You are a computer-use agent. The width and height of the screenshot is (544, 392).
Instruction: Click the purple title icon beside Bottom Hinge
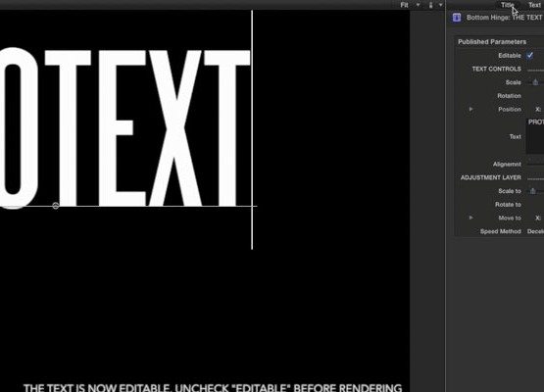pyautogui.click(x=457, y=18)
